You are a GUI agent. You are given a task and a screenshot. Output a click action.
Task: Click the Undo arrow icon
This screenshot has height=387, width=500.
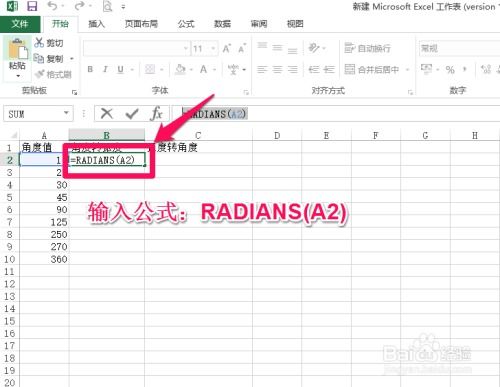pos(52,6)
